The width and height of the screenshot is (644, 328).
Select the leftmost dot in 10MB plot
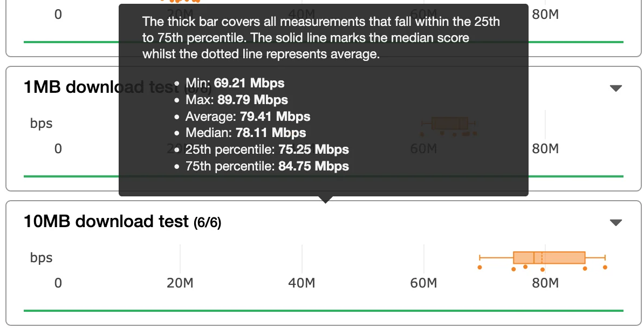tap(479, 267)
